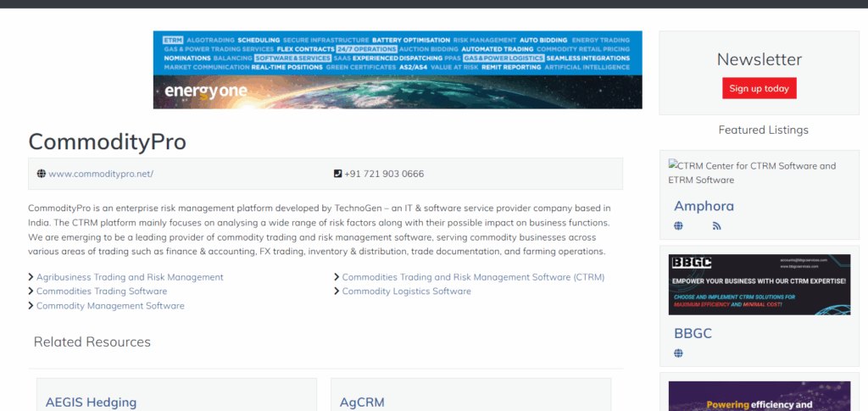The width and height of the screenshot is (868, 411).
Task: Open the Amphora featured listing
Action: [x=704, y=206]
